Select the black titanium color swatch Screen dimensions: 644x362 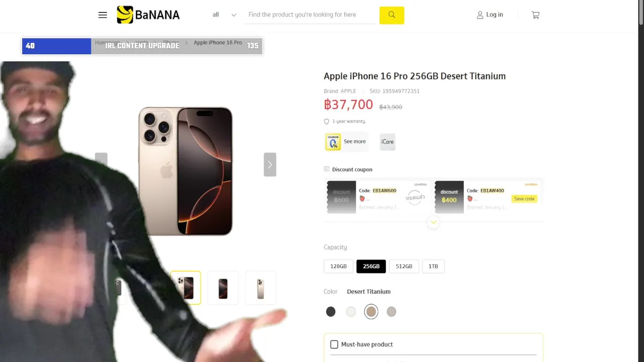(331, 312)
